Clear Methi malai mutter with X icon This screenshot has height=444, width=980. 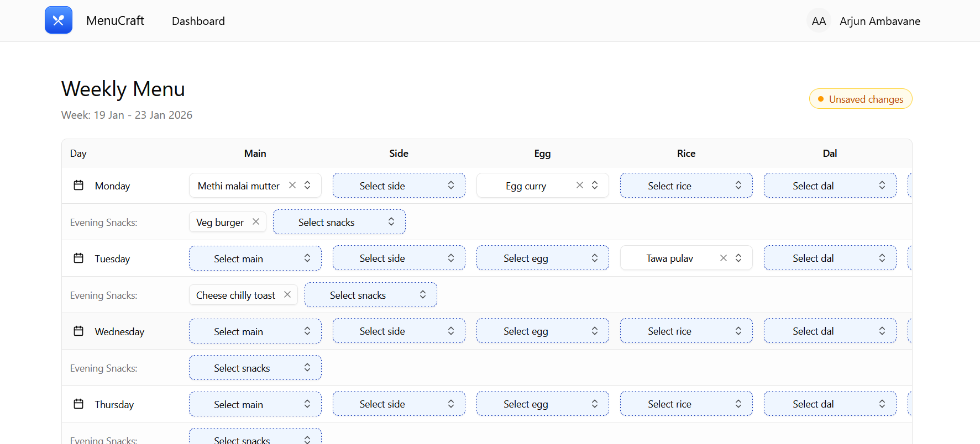tap(292, 186)
